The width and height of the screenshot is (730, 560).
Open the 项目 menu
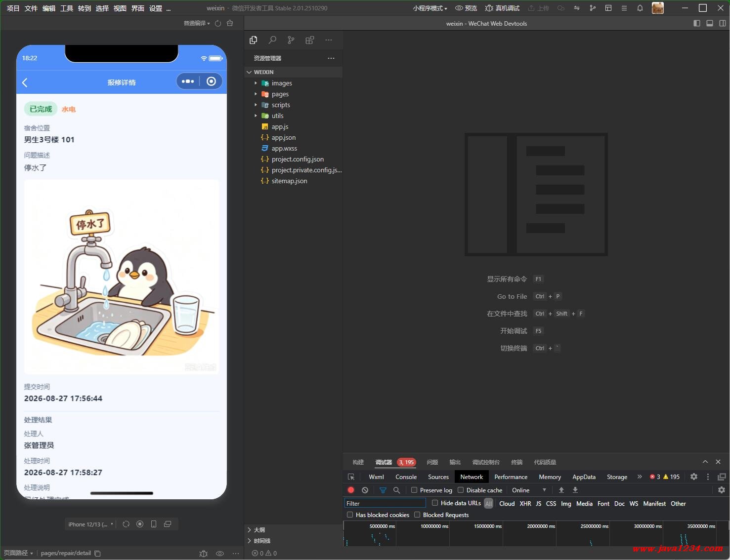(x=13, y=8)
